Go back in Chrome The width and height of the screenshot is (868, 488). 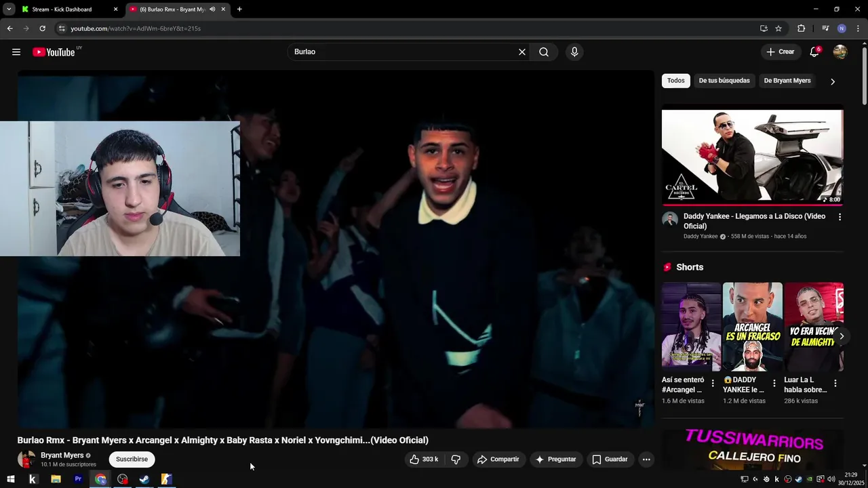click(9, 28)
